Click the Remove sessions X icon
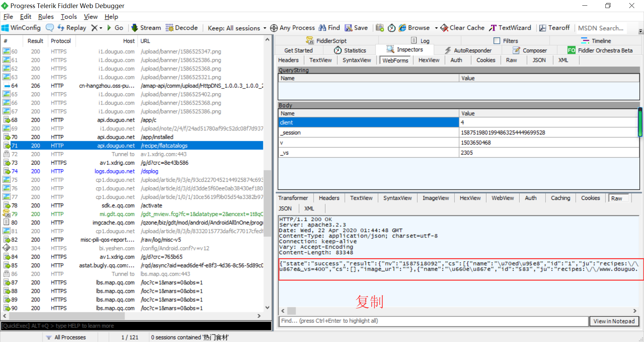This screenshot has width=644, height=342. 95,28
